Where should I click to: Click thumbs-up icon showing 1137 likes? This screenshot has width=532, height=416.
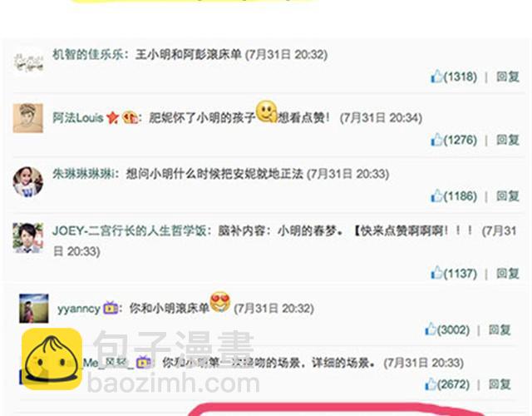[436, 273]
